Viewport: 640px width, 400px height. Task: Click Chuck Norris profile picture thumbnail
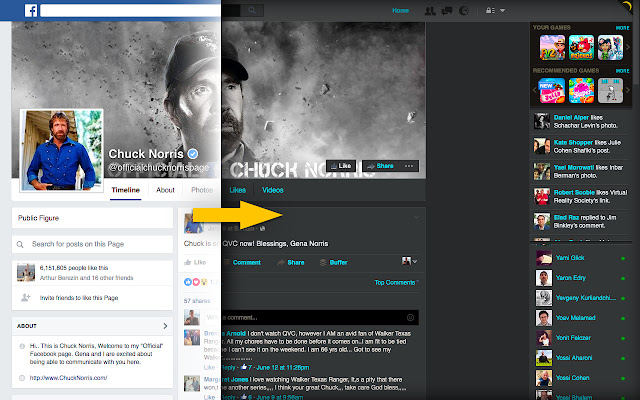(63, 153)
